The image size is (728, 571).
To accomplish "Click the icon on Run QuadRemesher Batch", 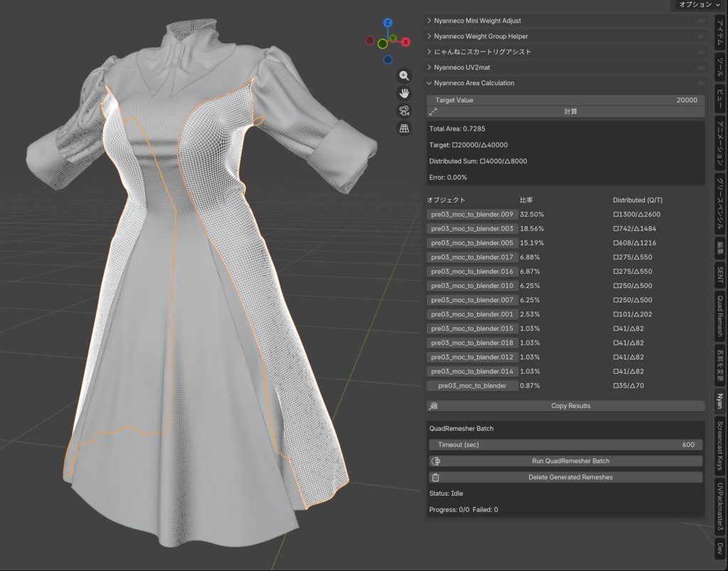I will pos(436,461).
